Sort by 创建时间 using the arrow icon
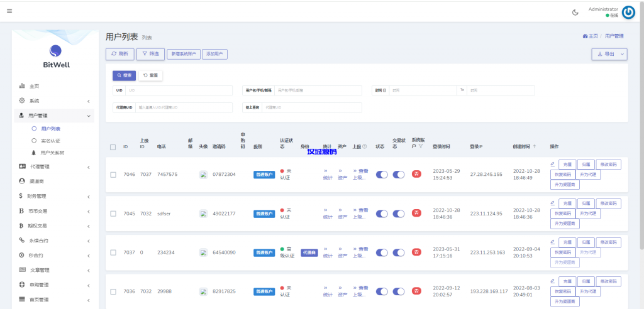 [535, 146]
